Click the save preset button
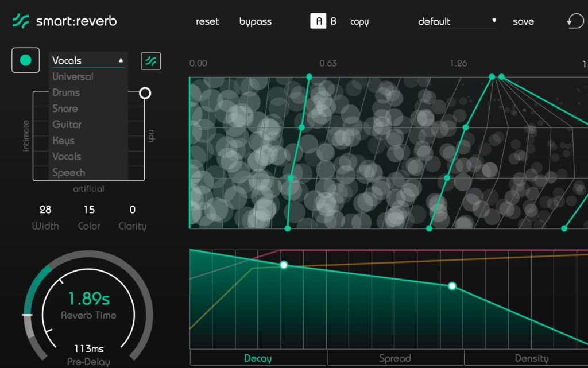588x368 pixels. (523, 22)
